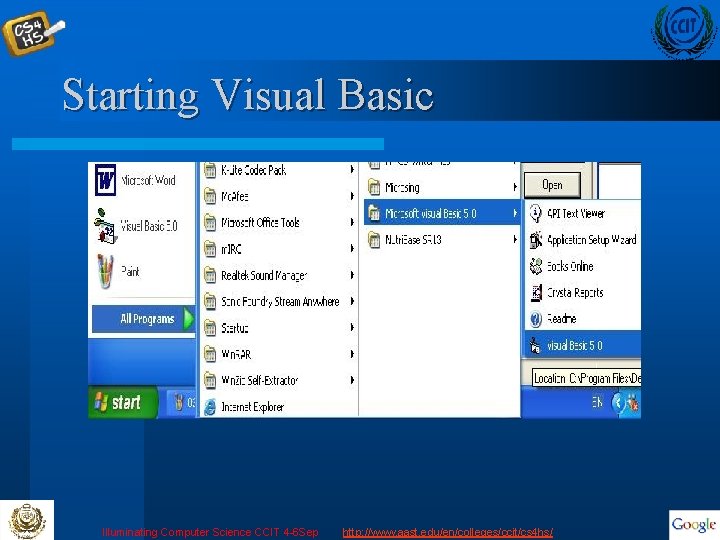The height and width of the screenshot is (540, 720).
Task: Click the Sonic Foundry Stream Anywhere folder icon
Action: click(x=210, y=301)
